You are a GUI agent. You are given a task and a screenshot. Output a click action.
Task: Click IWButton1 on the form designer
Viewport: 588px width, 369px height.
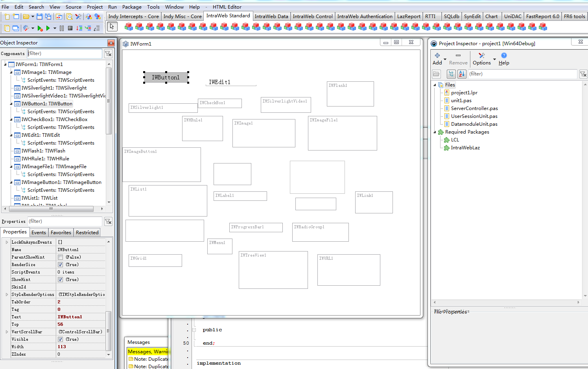tap(166, 77)
